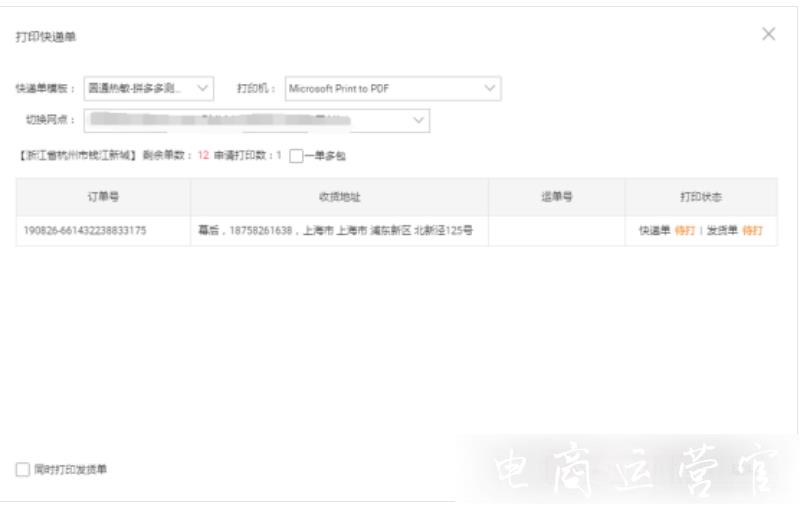Open the 切换网点 outlet dropdown
Image resolution: width=802 pixels, height=507 pixels.
[x=256, y=120]
